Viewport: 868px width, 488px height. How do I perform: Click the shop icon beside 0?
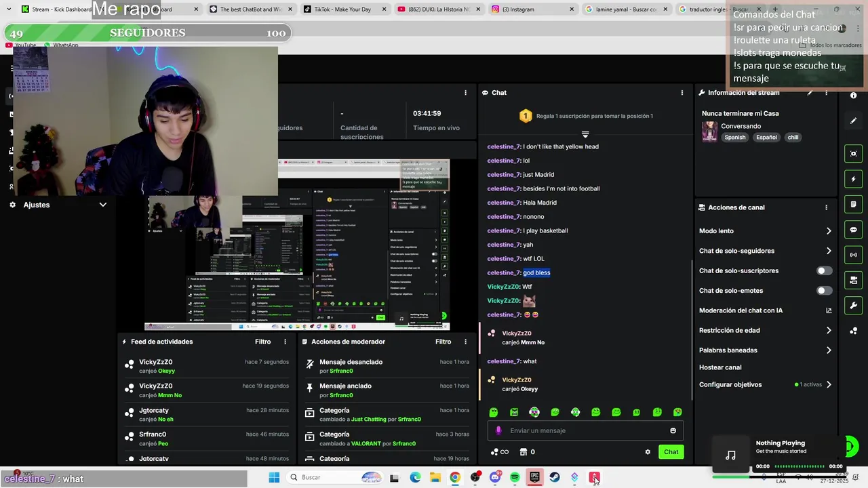[523, 452]
